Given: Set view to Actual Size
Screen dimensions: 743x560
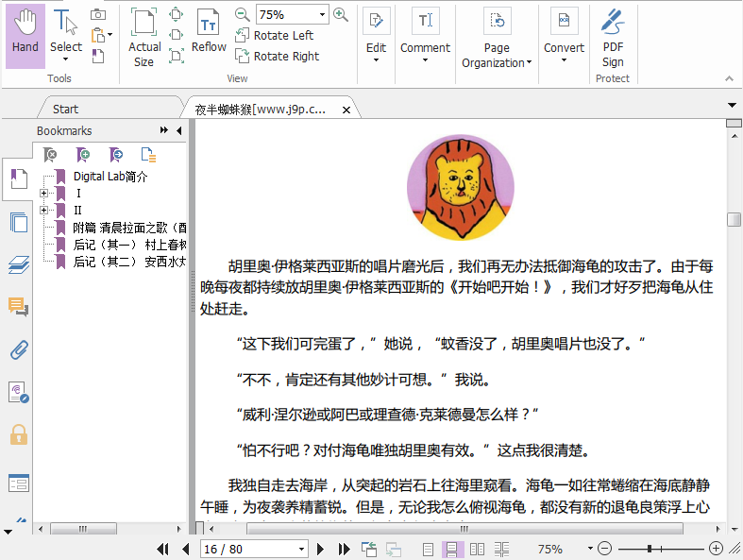Looking at the screenshot, I should (144, 38).
